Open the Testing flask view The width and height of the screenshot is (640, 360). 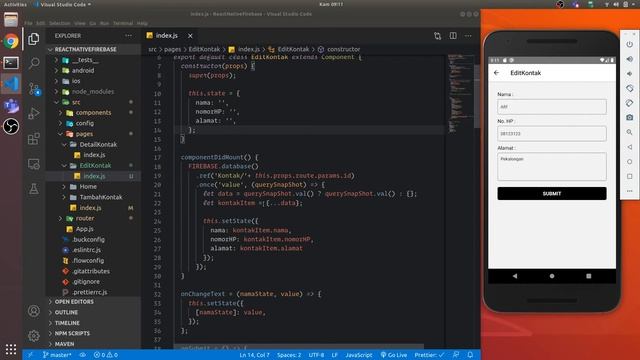34,189
